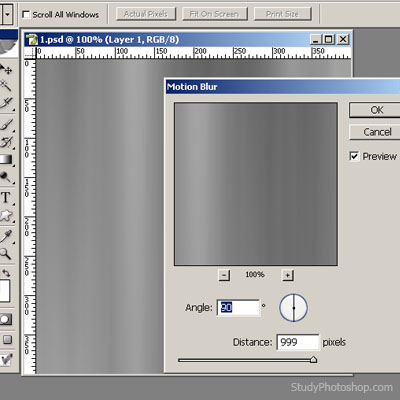Swap foreground and background colors
Screen dimensions: 400x400
tap(6, 273)
